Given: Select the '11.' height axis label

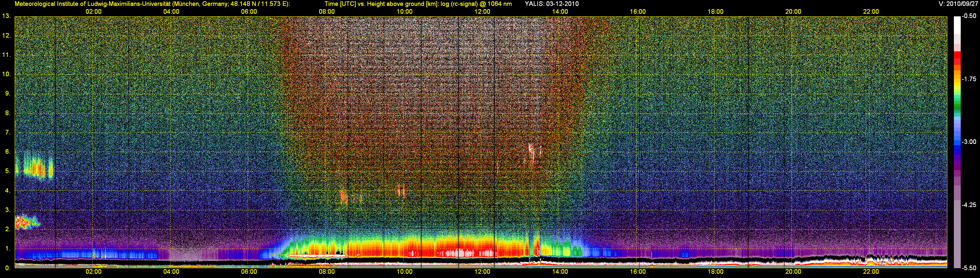Looking at the screenshot, I should point(7,55).
